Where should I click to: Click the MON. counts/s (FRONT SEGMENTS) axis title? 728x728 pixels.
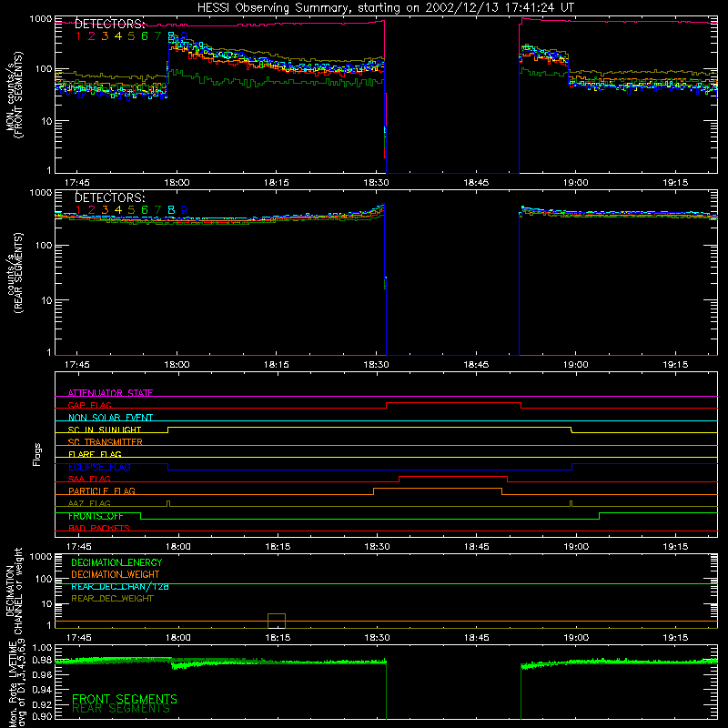(x=15, y=96)
